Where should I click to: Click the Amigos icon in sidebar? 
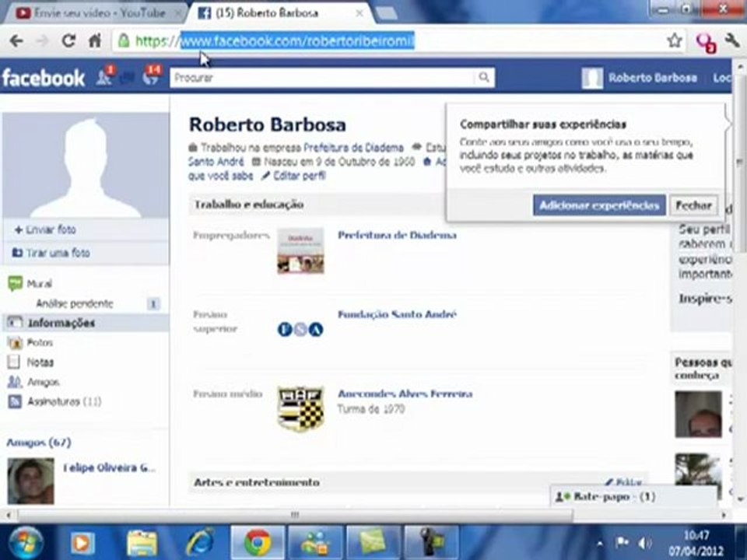pyautogui.click(x=15, y=382)
